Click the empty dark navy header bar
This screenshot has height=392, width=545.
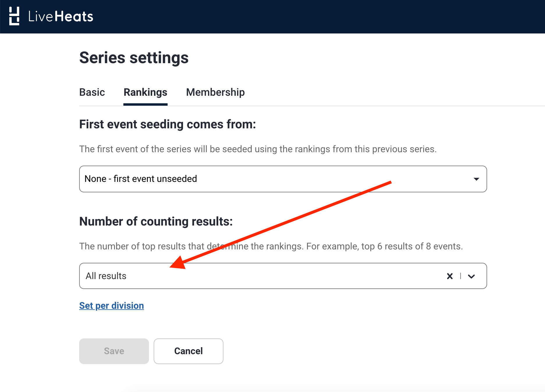pyautogui.click(x=320, y=17)
